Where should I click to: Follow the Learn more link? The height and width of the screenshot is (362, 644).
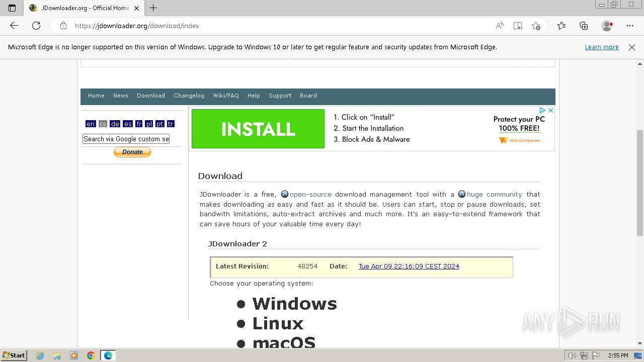tap(602, 47)
